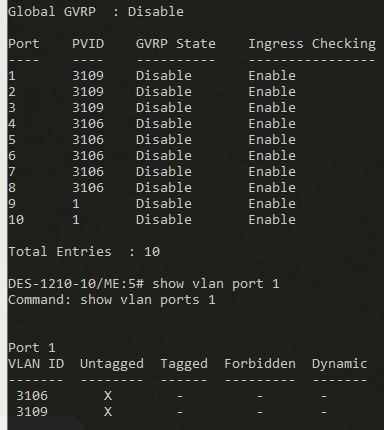Click the DES-1210-10/ME:5# prompt text
The height and width of the screenshot is (430, 384).
(76, 284)
